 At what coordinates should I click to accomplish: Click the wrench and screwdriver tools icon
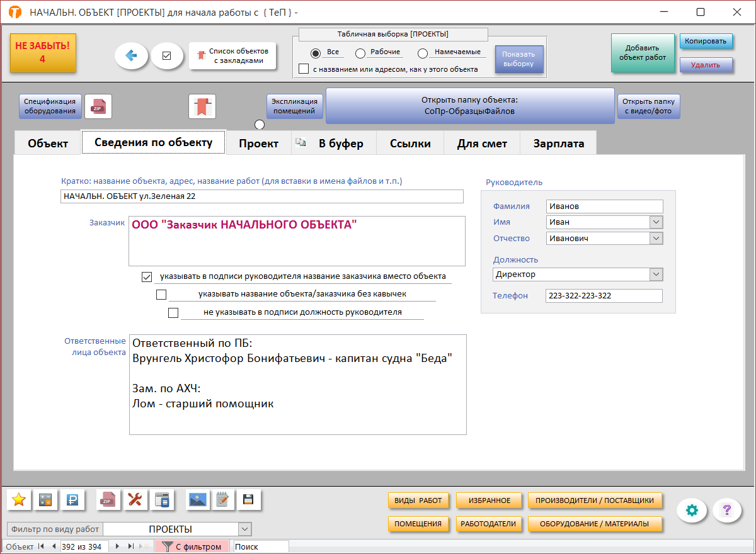pyautogui.click(x=135, y=500)
